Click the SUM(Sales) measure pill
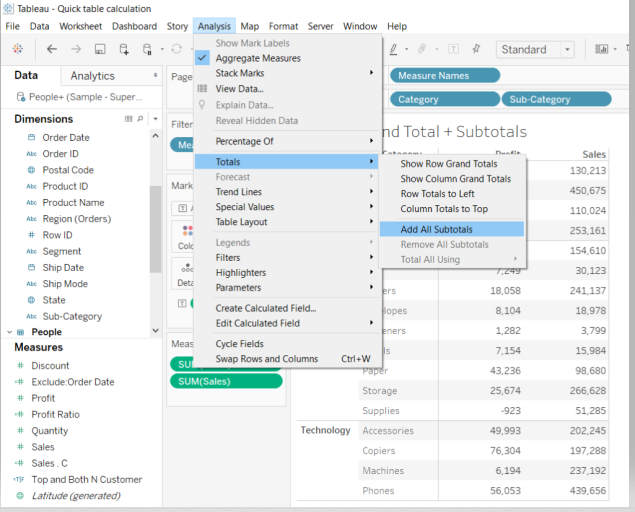Image resolution: width=635 pixels, height=512 pixels. [224, 381]
